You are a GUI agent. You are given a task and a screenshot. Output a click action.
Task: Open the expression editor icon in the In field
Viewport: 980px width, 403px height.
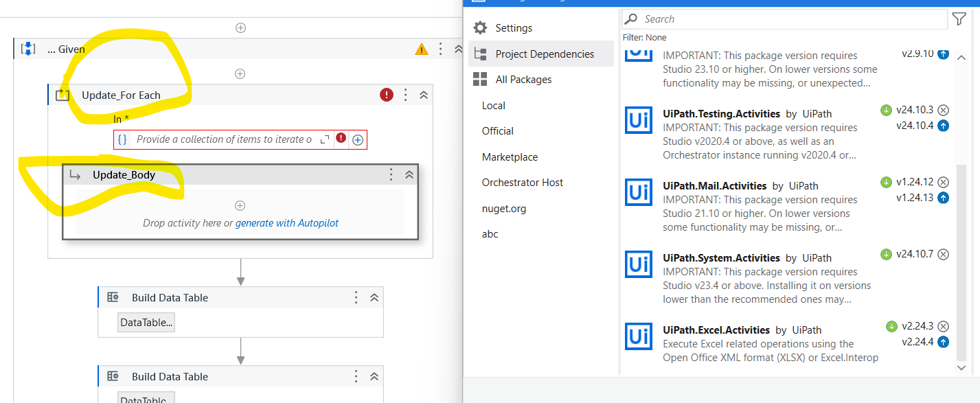[325, 139]
